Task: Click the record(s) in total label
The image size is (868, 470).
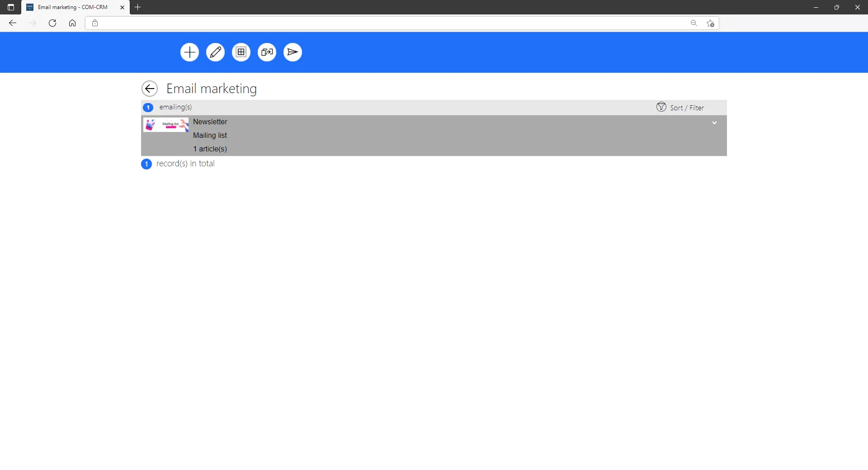Action: coord(185,164)
